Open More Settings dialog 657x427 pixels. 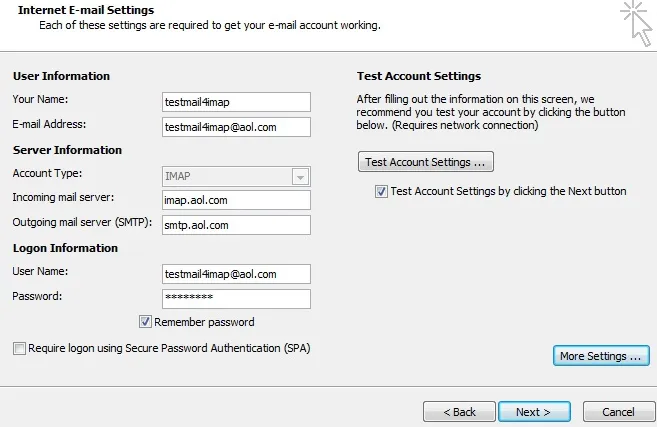(x=601, y=356)
